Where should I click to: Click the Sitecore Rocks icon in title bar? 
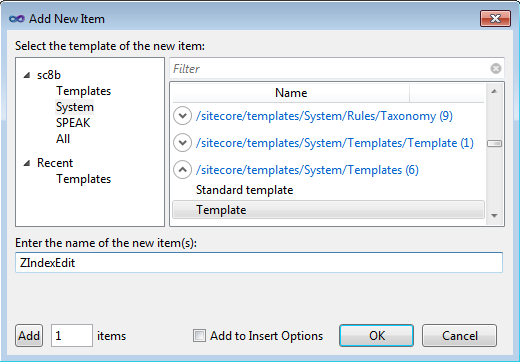[x=17, y=19]
